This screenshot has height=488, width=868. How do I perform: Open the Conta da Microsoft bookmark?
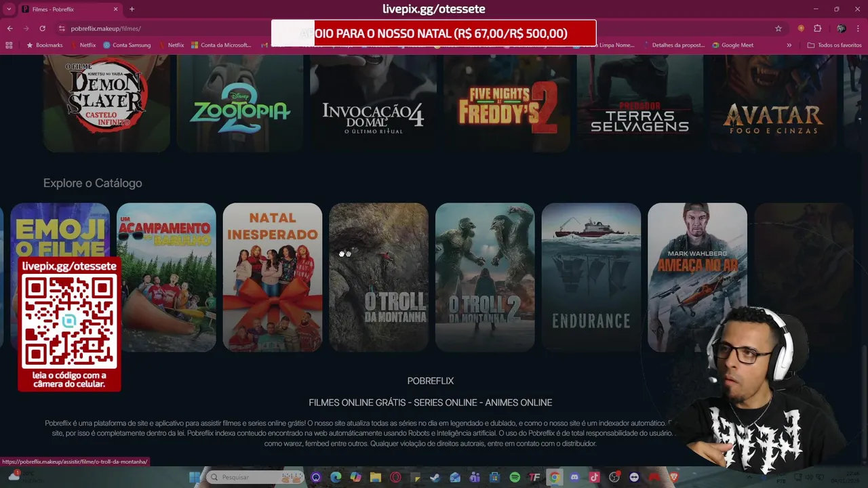221,45
